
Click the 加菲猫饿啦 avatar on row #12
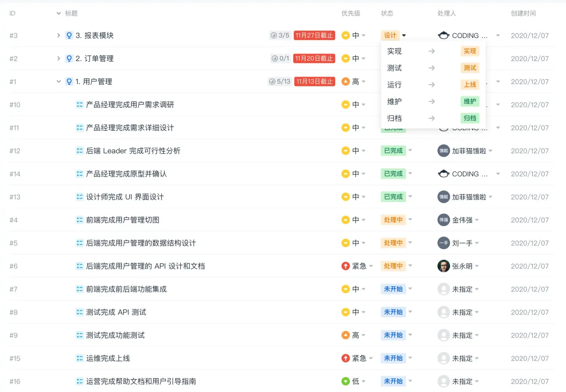coord(443,150)
